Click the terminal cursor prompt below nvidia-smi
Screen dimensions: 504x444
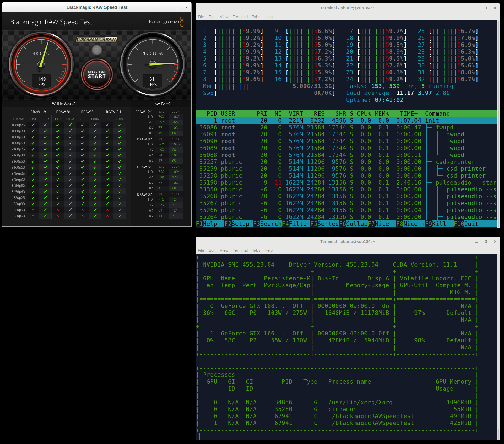tap(197, 437)
